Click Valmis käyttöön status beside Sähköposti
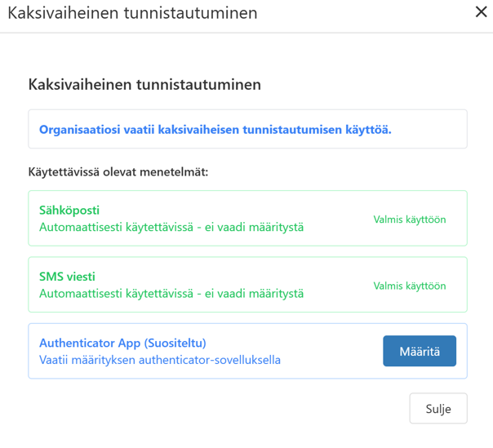This screenshot has width=493, height=448. [x=410, y=219]
